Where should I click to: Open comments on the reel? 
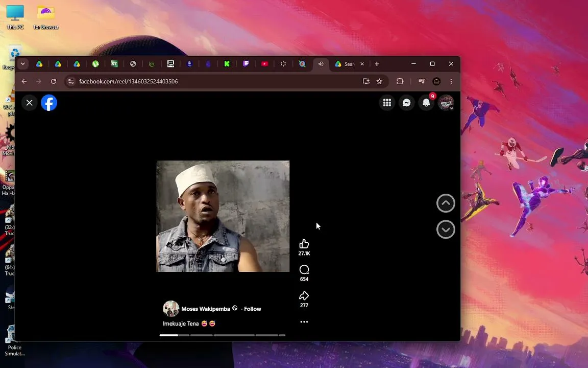(304, 270)
